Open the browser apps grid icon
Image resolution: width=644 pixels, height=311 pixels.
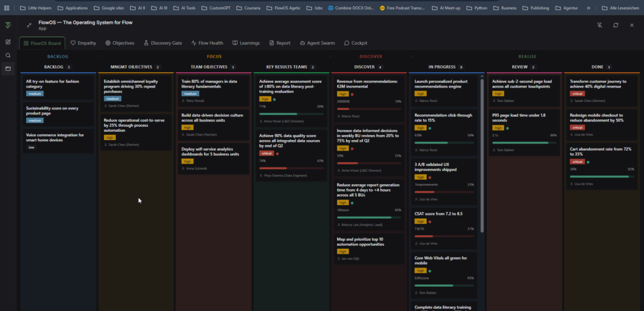pos(7,8)
